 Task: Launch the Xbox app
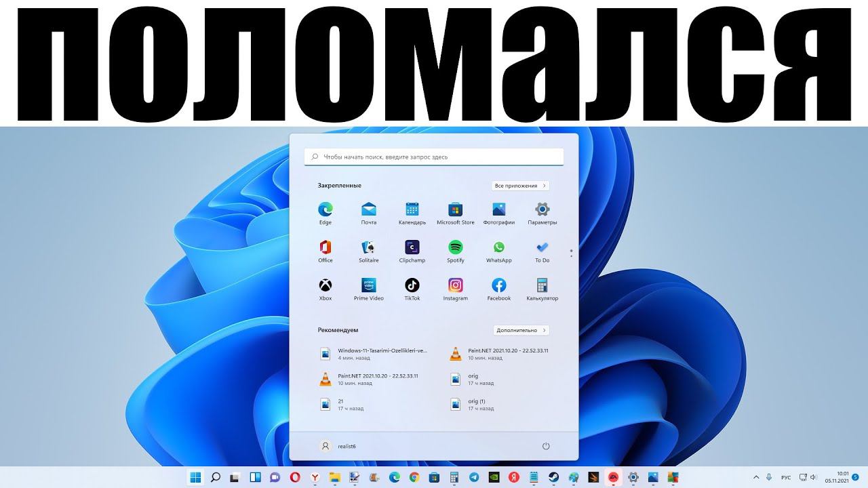[x=325, y=289]
